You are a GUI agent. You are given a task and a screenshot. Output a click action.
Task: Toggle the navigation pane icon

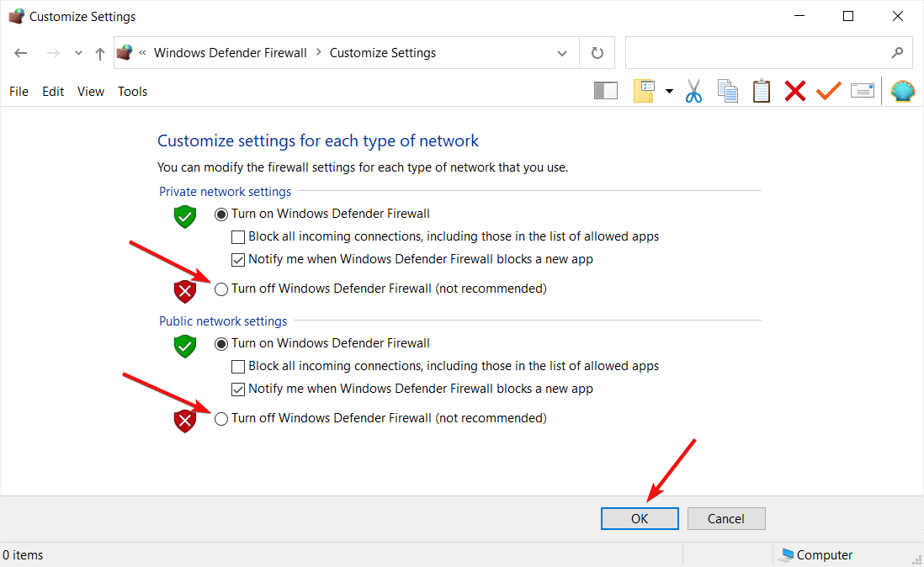click(606, 91)
